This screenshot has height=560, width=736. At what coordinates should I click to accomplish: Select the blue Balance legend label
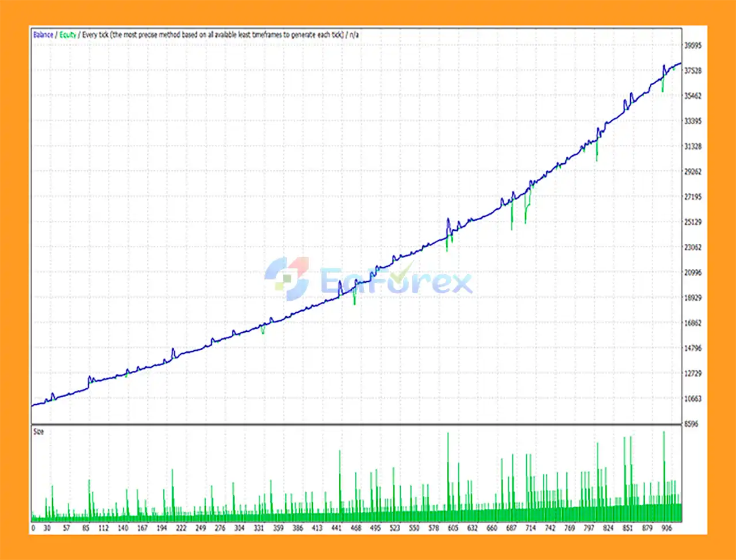tap(43, 35)
